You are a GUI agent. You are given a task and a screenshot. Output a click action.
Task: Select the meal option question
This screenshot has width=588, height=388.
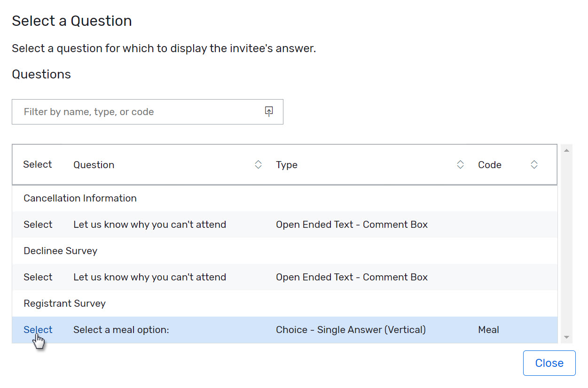38,329
